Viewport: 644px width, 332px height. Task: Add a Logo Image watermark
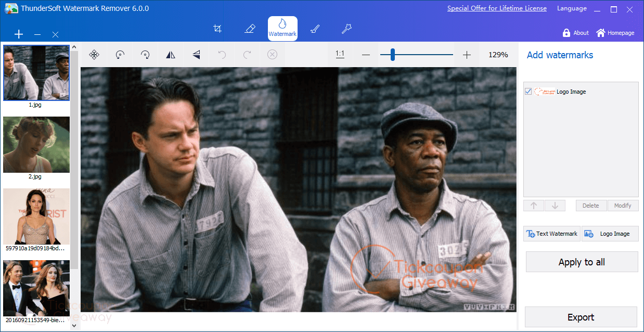(x=610, y=234)
